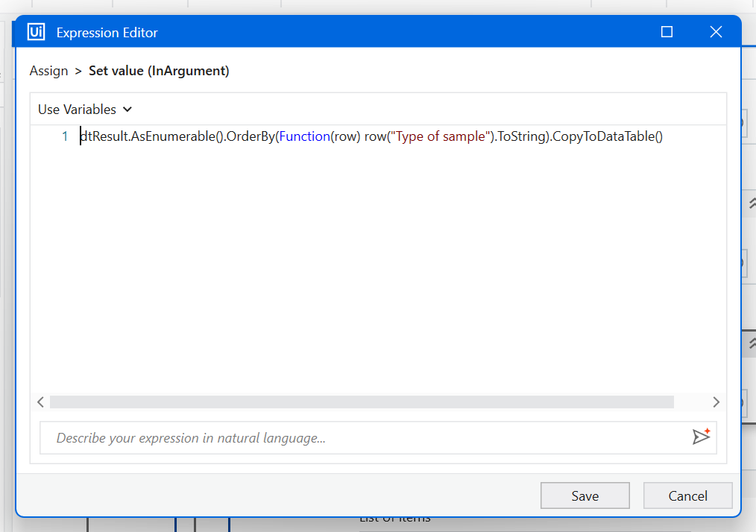
Task: Save the expression
Action: pyautogui.click(x=585, y=495)
